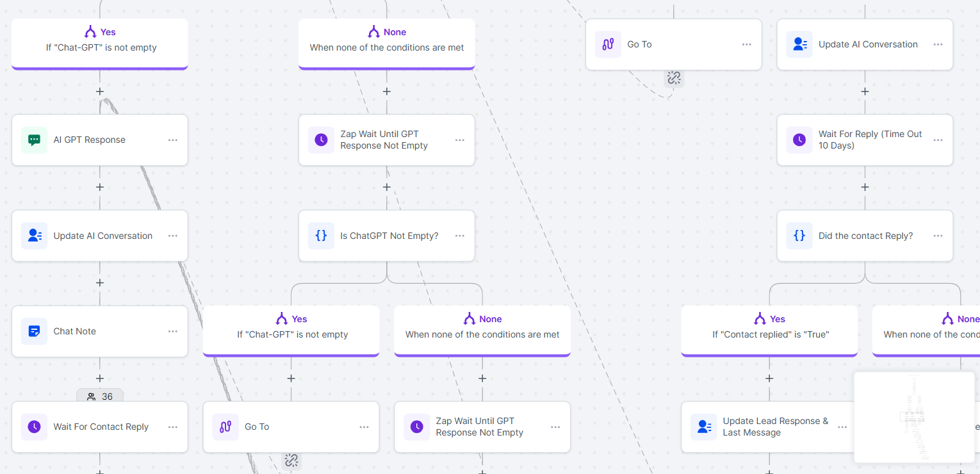Screen dimensions: 980x474
Task: Select the Wait For Contact Reply step
Action: coord(101,427)
